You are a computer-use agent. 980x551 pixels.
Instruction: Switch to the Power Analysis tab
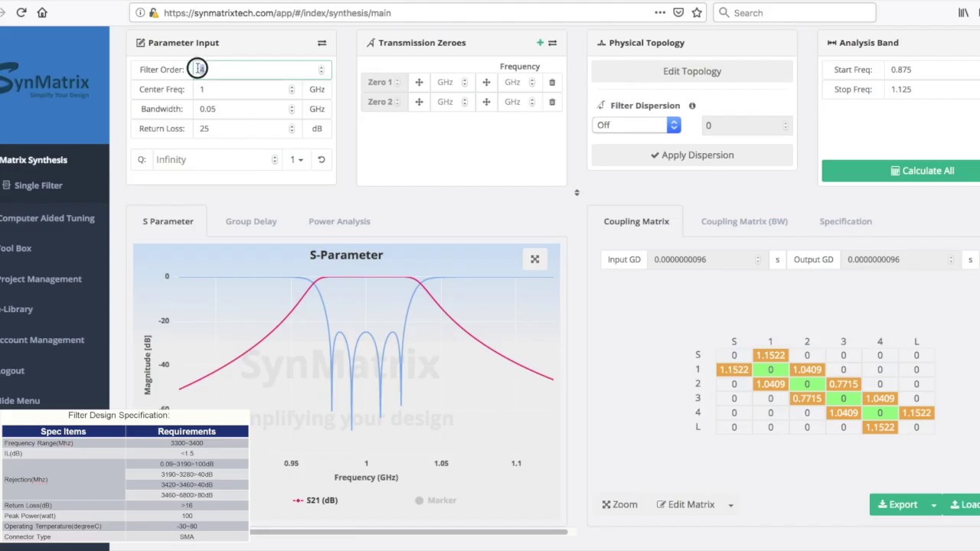(x=339, y=221)
